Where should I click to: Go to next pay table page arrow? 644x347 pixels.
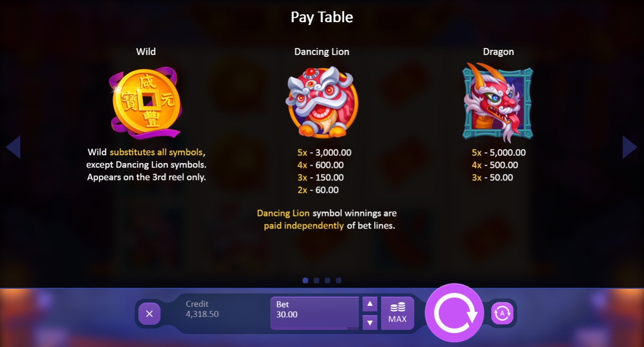coord(630,147)
